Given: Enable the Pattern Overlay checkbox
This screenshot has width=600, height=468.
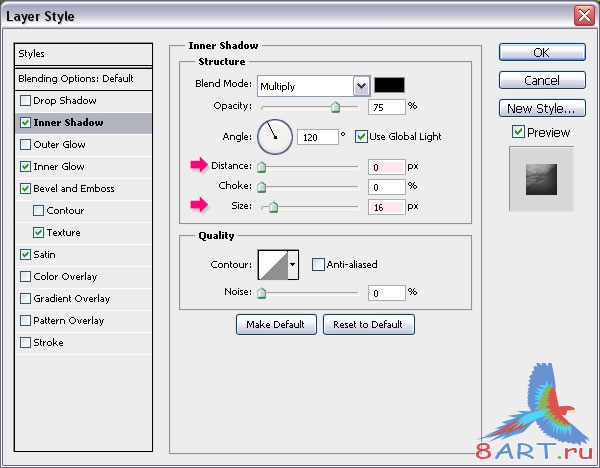Looking at the screenshot, I should (x=25, y=320).
